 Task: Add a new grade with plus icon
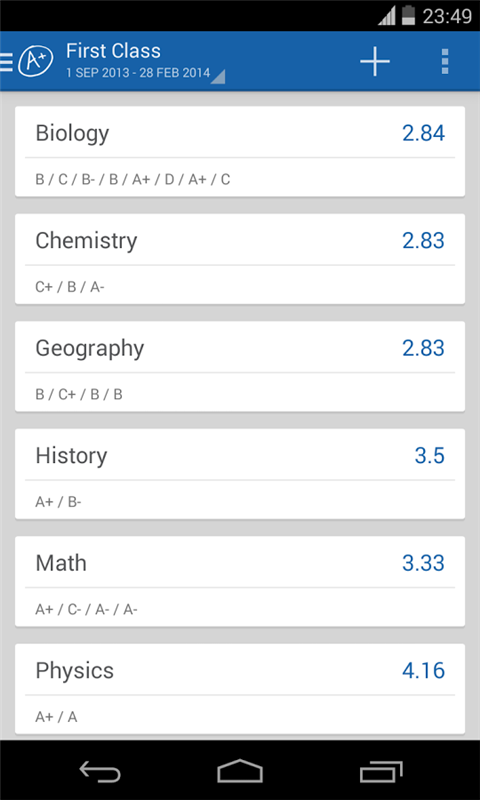[375, 61]
